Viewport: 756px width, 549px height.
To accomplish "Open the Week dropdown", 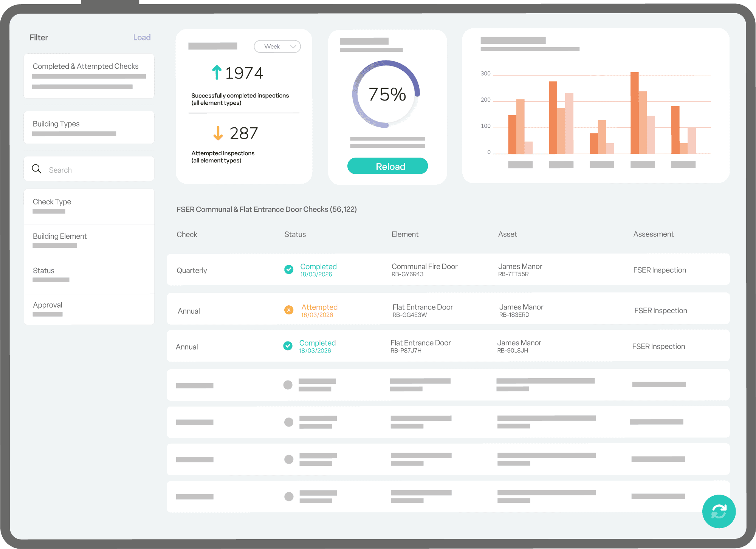I will click(x=277, y=46).
